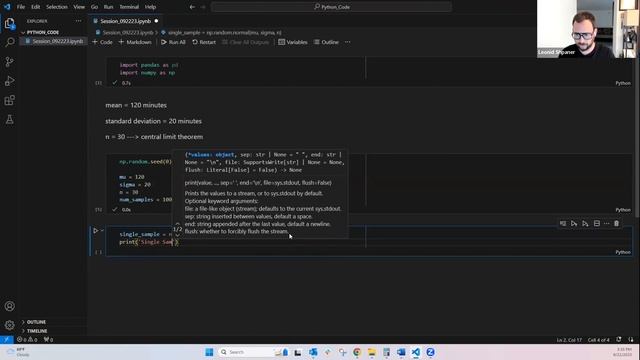640x360 pixels.
Task: Add a new Code cell
Action: [102, 42]
